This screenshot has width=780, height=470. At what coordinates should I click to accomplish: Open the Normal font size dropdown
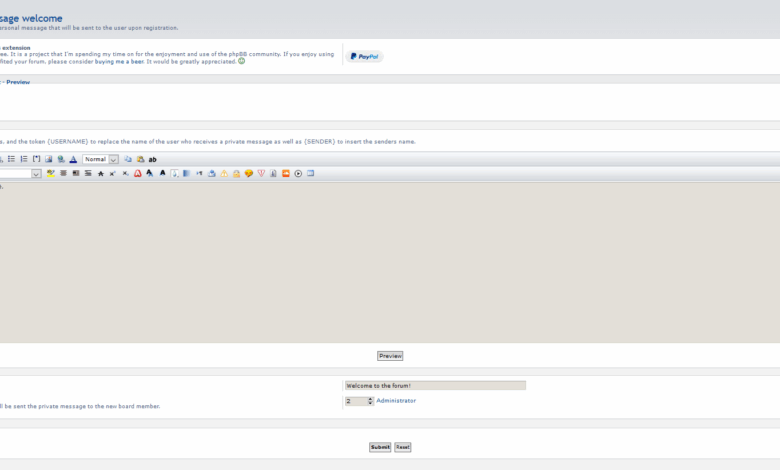coord(100,159)
